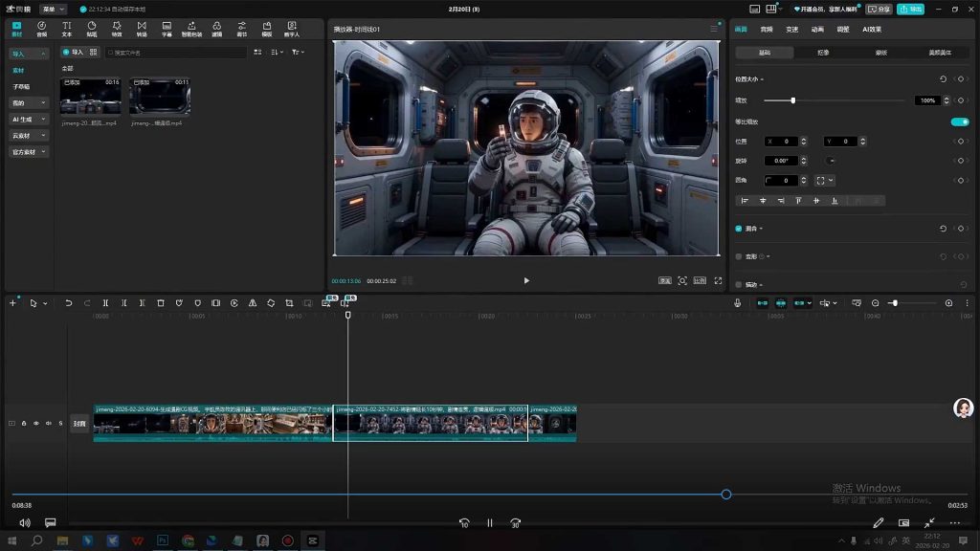Toggle the 封面 cover button on track
Viewport: 980px width, 551px height.
coord(79,424)
